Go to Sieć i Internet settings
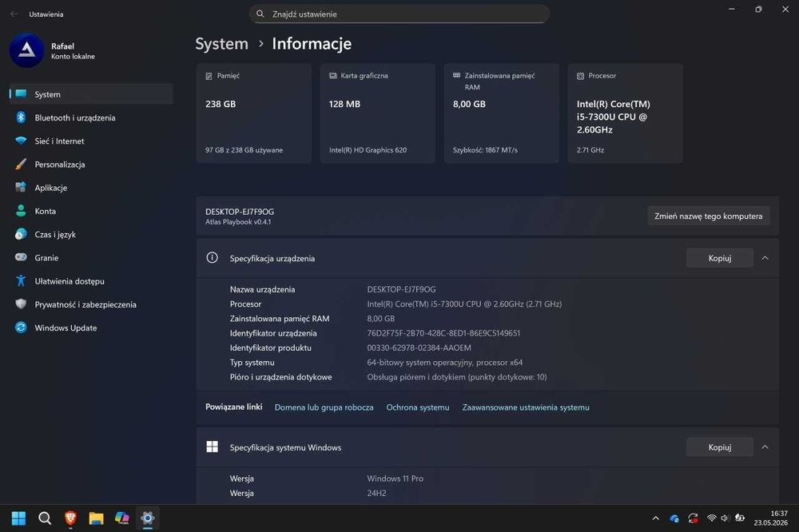Image resolution: width=799 pixels, height=532 pixels. 91,141
